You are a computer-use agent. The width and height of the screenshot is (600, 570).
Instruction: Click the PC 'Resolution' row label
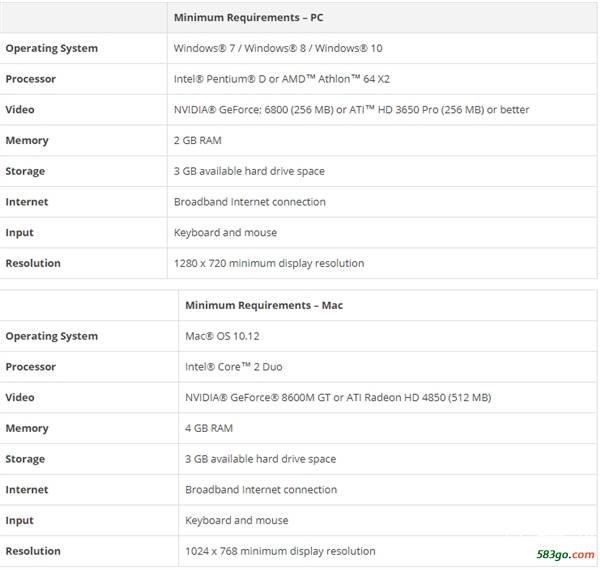tap(33, 263)
